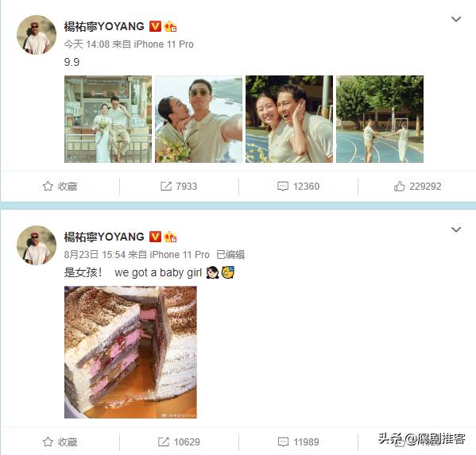The height and width of the screenshot is (455, 476).
Task: View the couple photo in front of the shop
Action: 108,119
